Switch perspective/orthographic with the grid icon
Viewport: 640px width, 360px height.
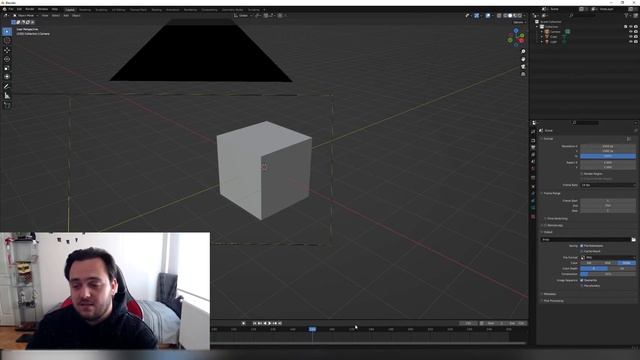523,74
